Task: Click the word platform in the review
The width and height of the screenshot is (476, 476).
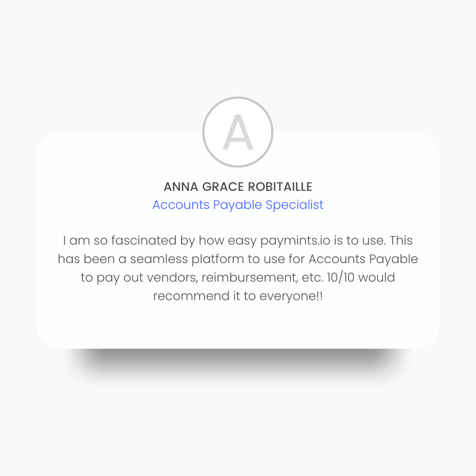Action: pos(217,259)
